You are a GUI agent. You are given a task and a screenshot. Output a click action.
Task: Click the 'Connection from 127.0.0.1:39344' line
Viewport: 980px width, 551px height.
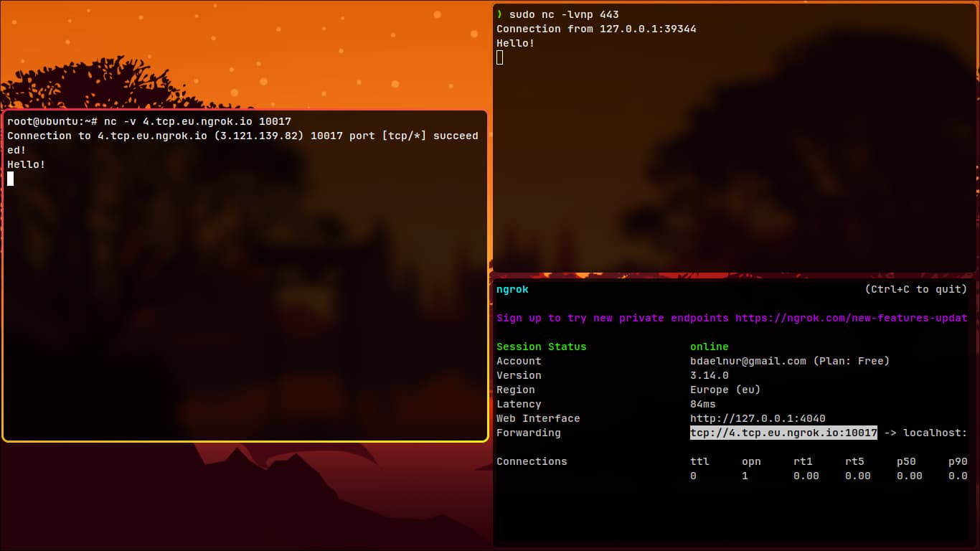click(596, 29)
